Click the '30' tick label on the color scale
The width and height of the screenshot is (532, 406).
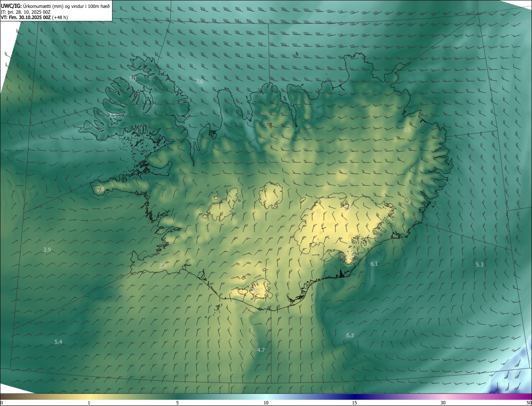(x=443, y=403)
